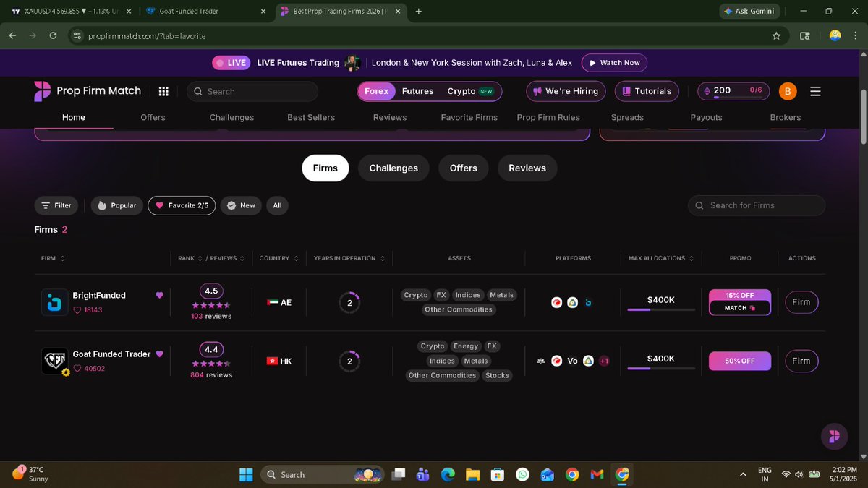This screenshot has height=488, width=868.
Task: Like BrightFunded using 18143 heart counter
Action: [89, 309]
